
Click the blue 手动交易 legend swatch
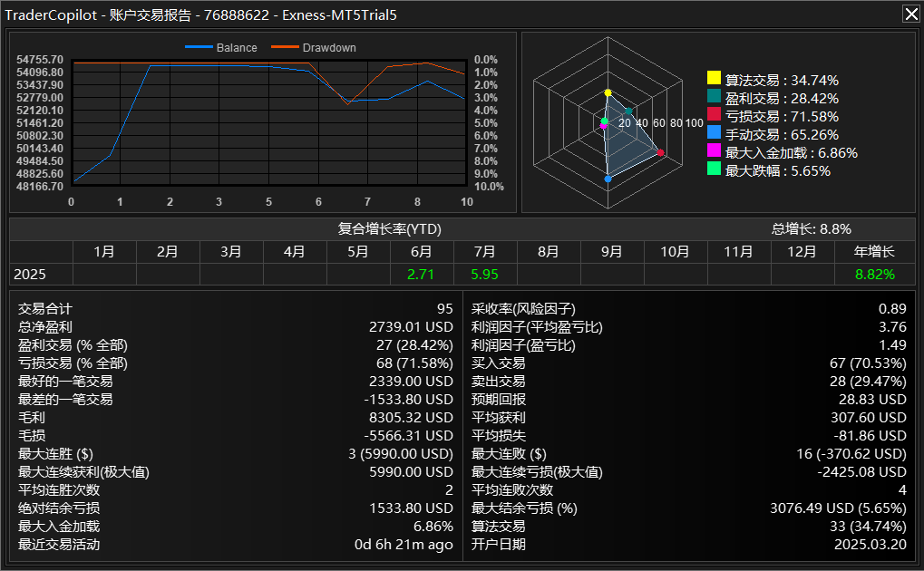[714, 132]
